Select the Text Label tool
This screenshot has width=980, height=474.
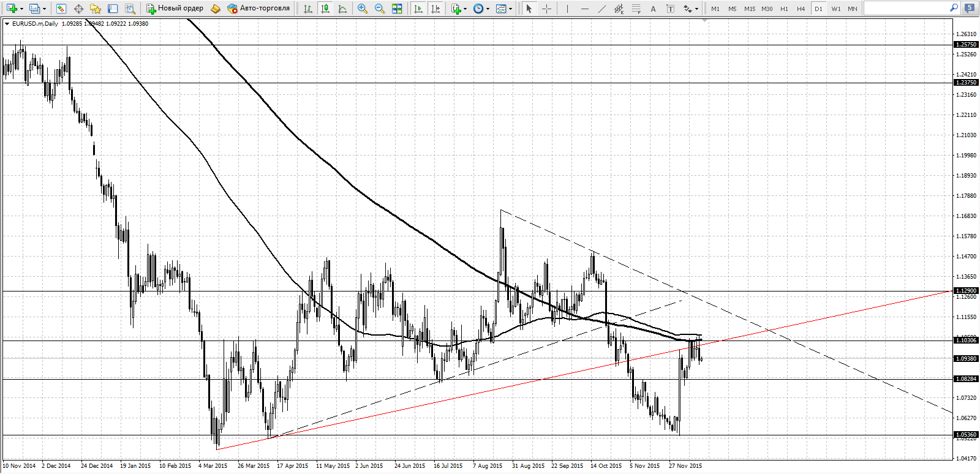[670, 9]
